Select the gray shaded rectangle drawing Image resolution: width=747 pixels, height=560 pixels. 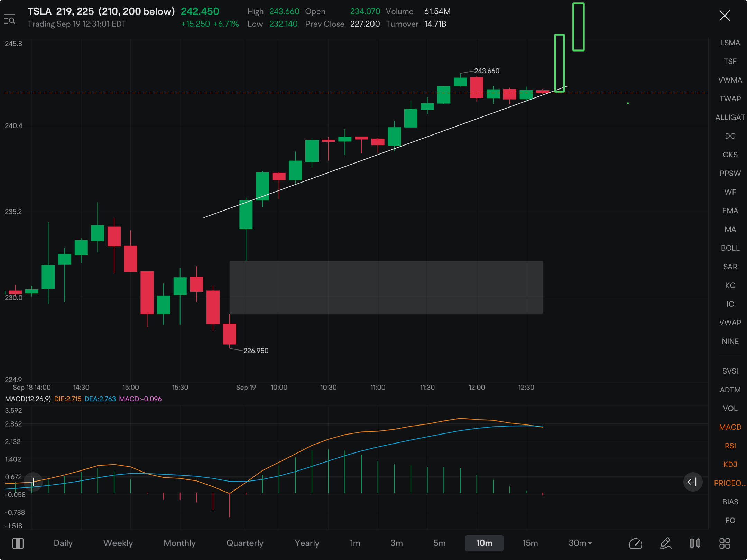(x=386, y=287)
